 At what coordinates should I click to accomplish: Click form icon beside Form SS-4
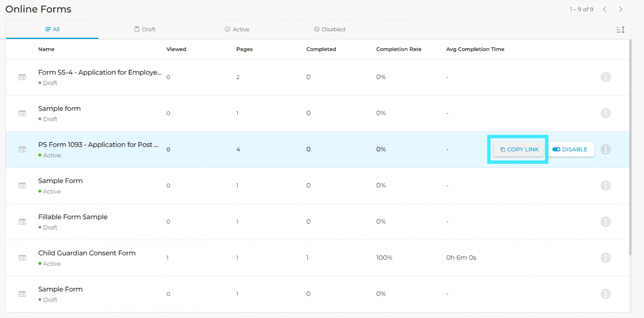(22, 77)
